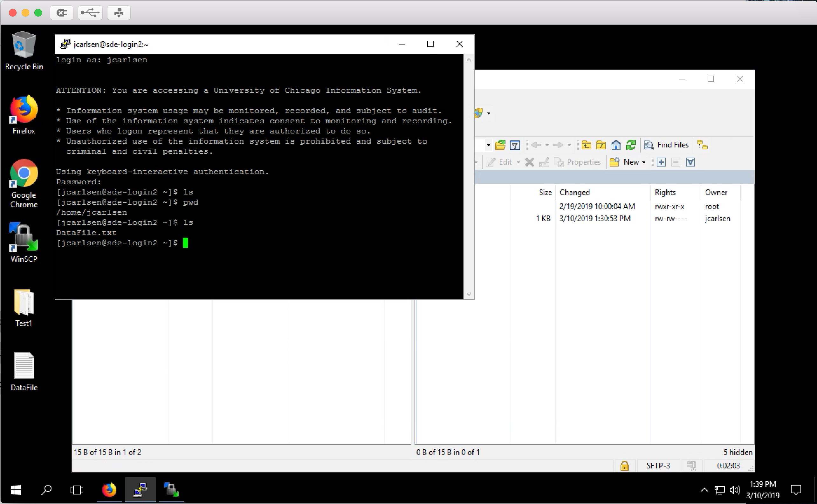Switch to PuTTY on the taskbar
This screenshot has width=817, height=504.
click(x=141, y=490)
